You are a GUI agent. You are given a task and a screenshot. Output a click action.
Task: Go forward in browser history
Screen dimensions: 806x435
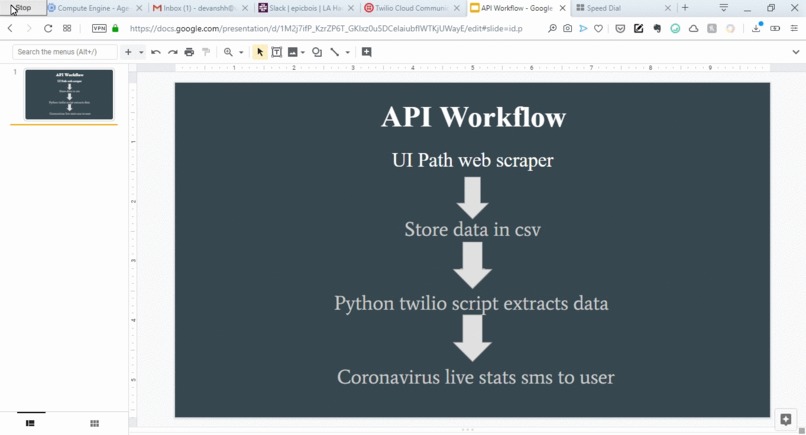(29, 28)
